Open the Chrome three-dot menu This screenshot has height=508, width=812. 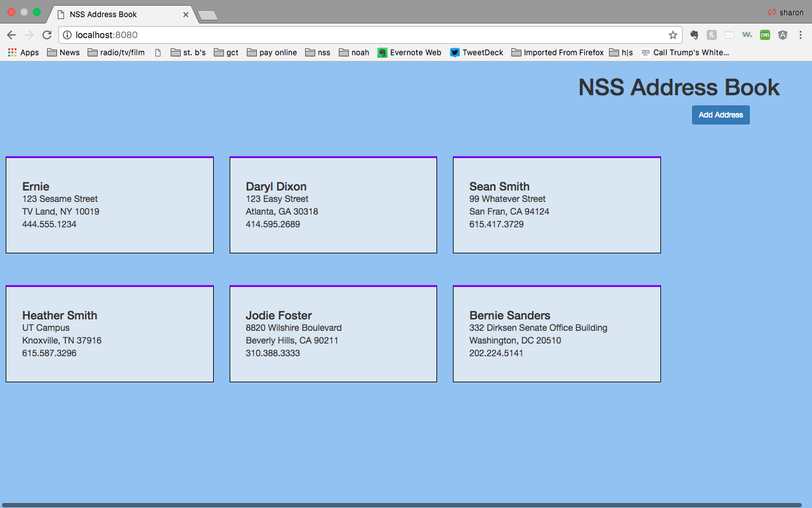point(801,35)
